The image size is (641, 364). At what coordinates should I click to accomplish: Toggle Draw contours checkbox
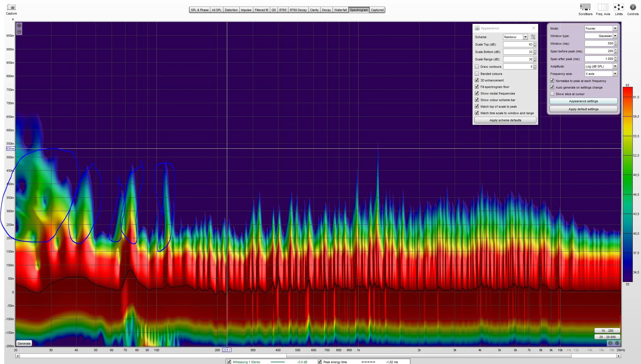pyautogui.click(x=477, y=66)
